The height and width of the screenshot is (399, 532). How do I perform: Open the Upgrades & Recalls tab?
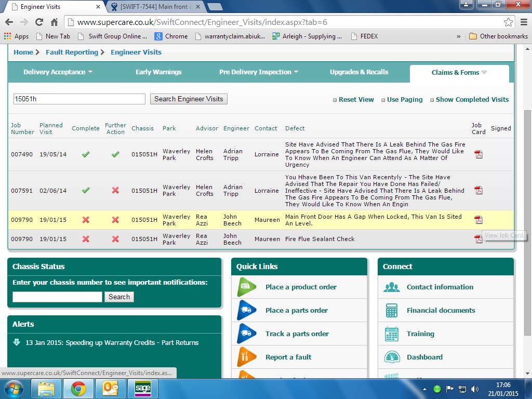click(359, 72)
